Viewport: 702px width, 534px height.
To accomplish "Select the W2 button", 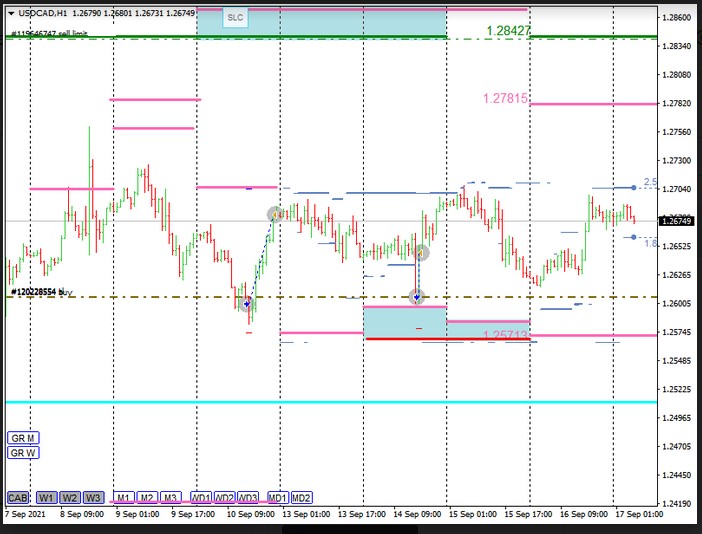I will [69, 497].
